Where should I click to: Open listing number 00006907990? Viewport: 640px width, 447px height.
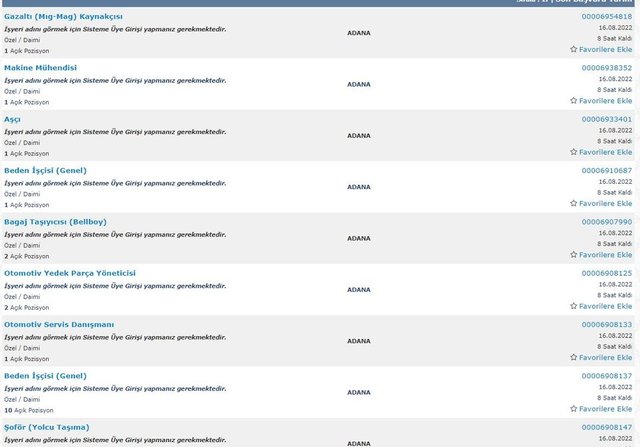click(606, 222)
